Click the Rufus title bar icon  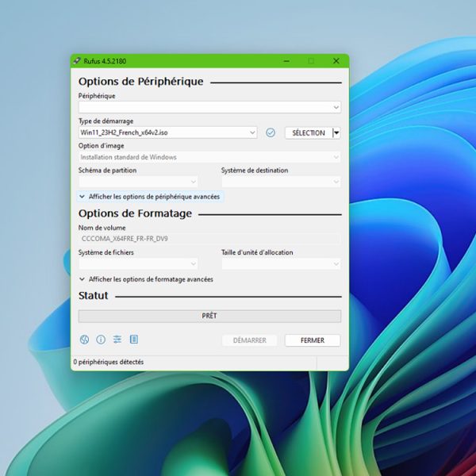(x=77, y=61)
